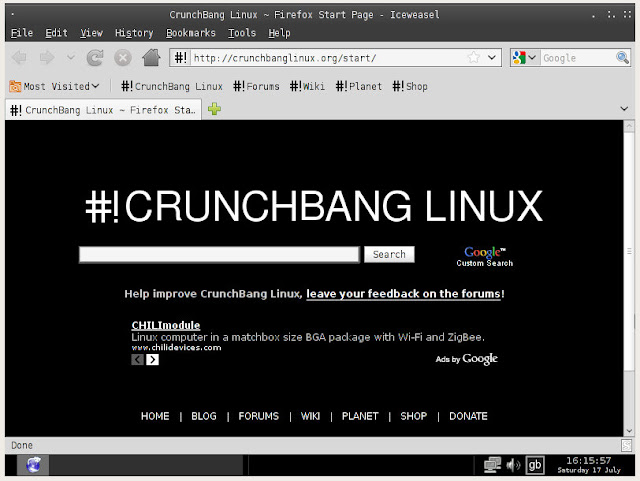640x481 pixels.
Task: Click the Ads by Google label
Action: [467, 359]
